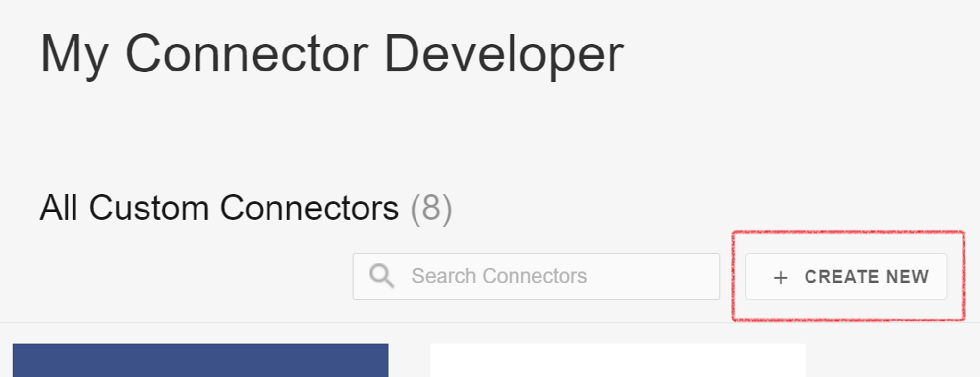
Task: Click the plus icon beside CREATE NEW
Action: point(781,278)
